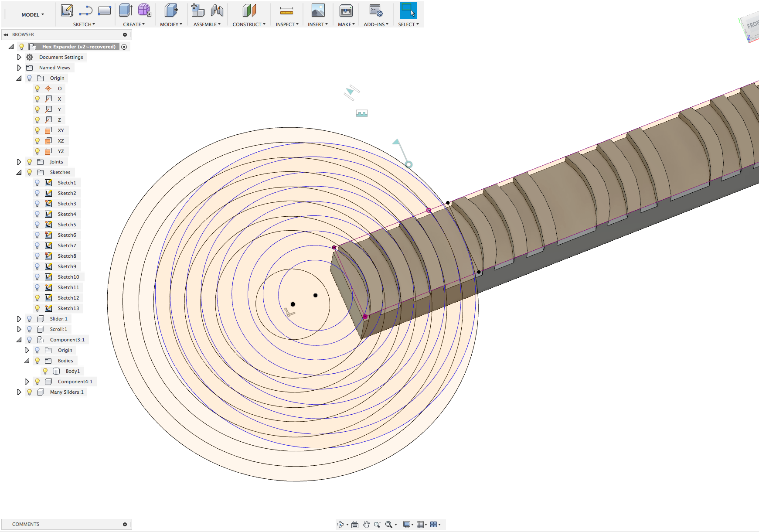Viewport: 759px width, 532px height.
Task: Open the ASSEMBLE menu
Action: (207, 24)
